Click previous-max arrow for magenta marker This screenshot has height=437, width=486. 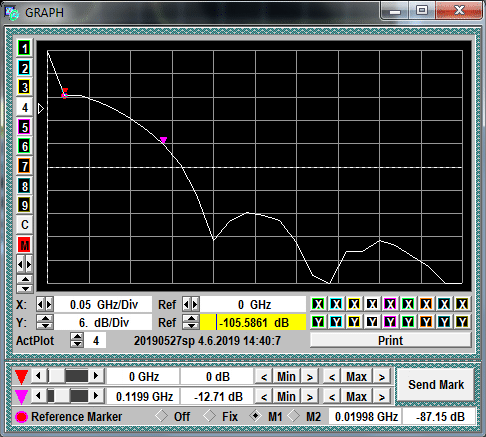(x=332, y=396)
